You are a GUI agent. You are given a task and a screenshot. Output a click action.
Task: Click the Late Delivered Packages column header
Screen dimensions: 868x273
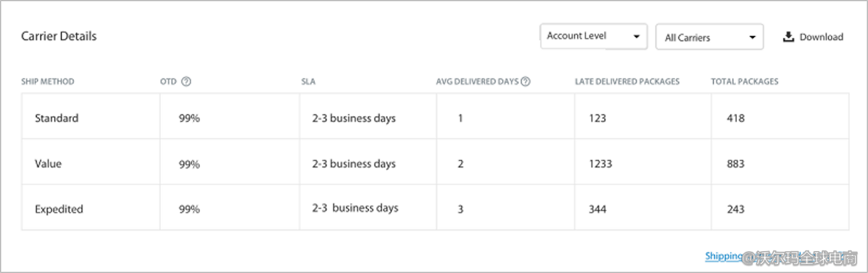627,81
